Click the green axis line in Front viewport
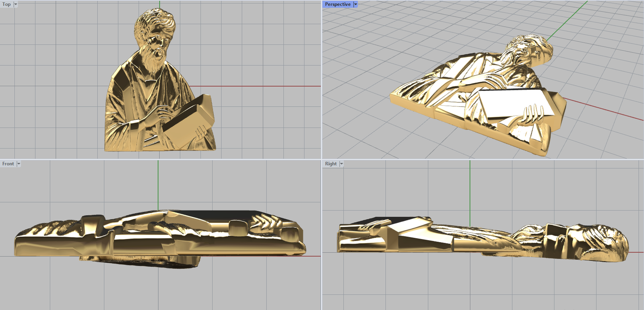The image size is (644, 310). (158, 185)
